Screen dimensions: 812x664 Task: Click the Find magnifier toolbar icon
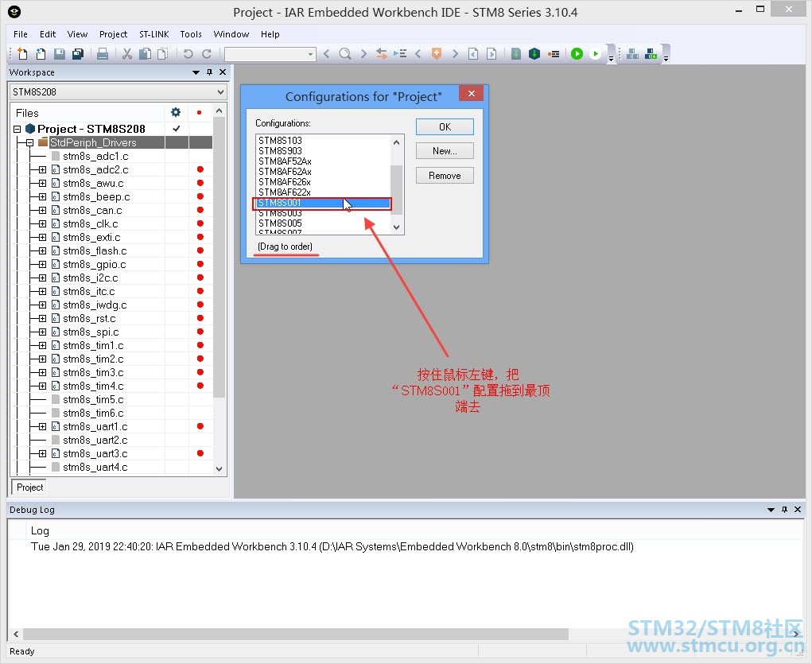pyautogui.click(x=345, y=53)
